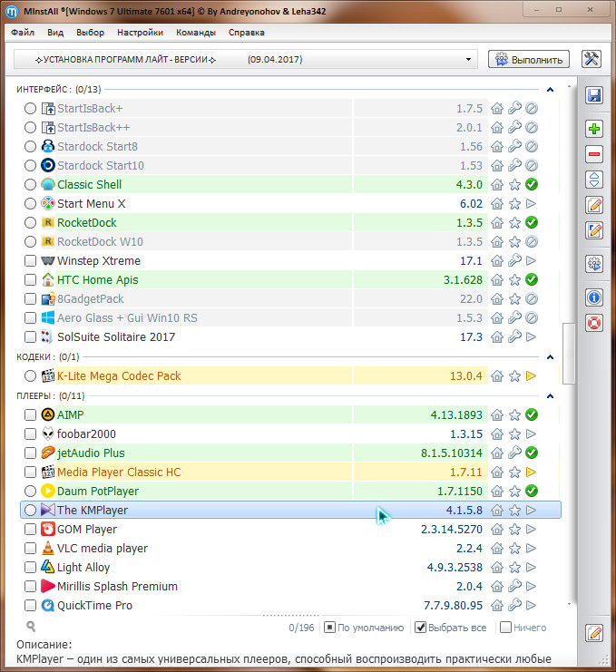Viewport: 616px width, 672px height.
Task: Click the star icon in RocketDock row
Action: coord(514,223)
